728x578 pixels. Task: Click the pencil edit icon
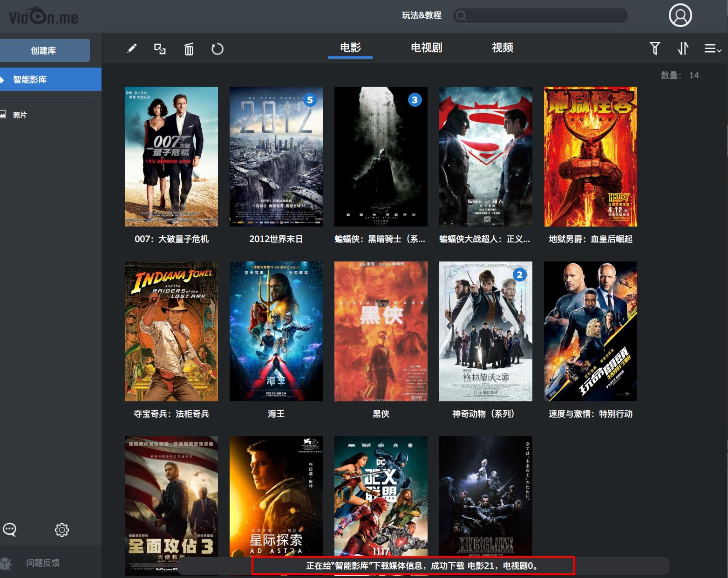click(132, 48)
